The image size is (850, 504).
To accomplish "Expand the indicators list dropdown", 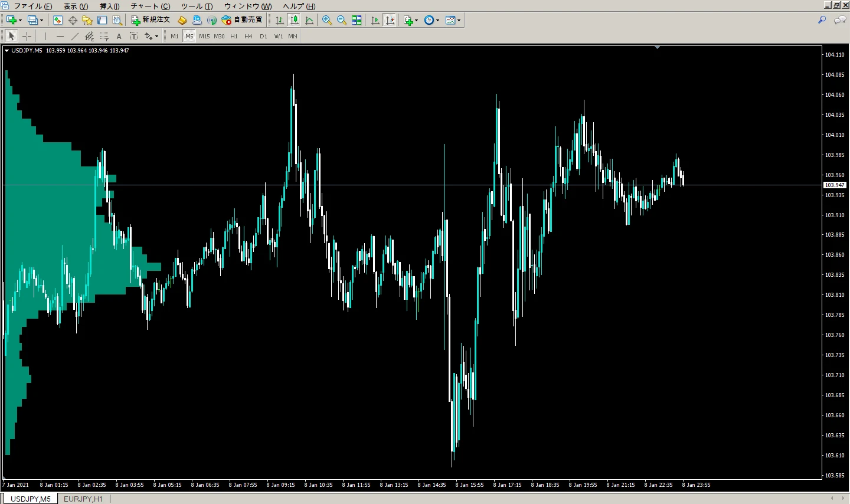I will point(417,20).
